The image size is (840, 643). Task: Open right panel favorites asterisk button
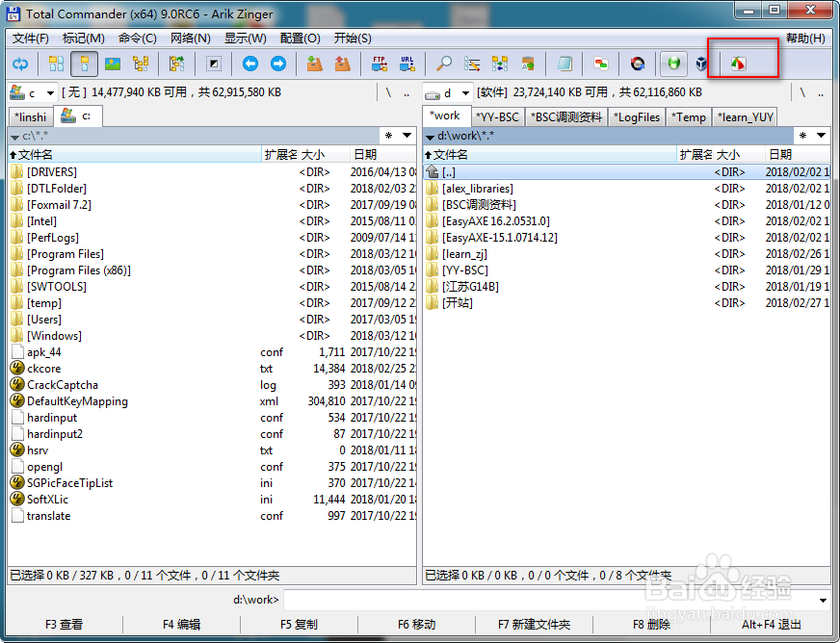pos(803,136)
